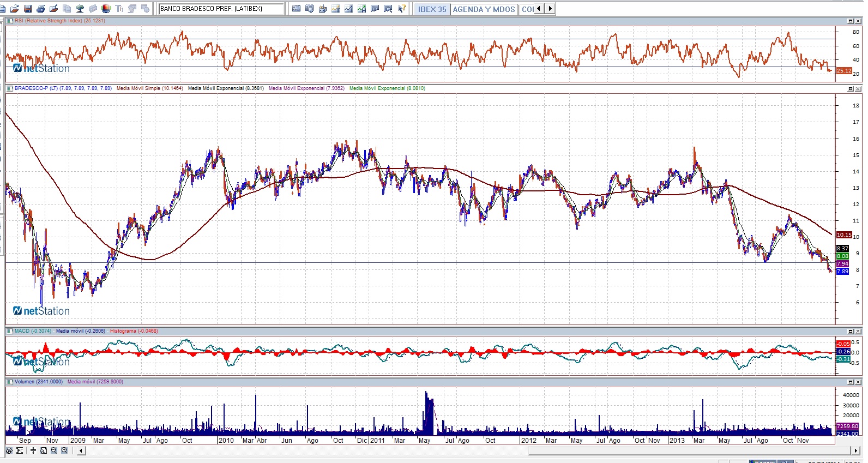
Task: Click the green chart toolbar icon
Action: pyautogui.click(x=362, y=9)
